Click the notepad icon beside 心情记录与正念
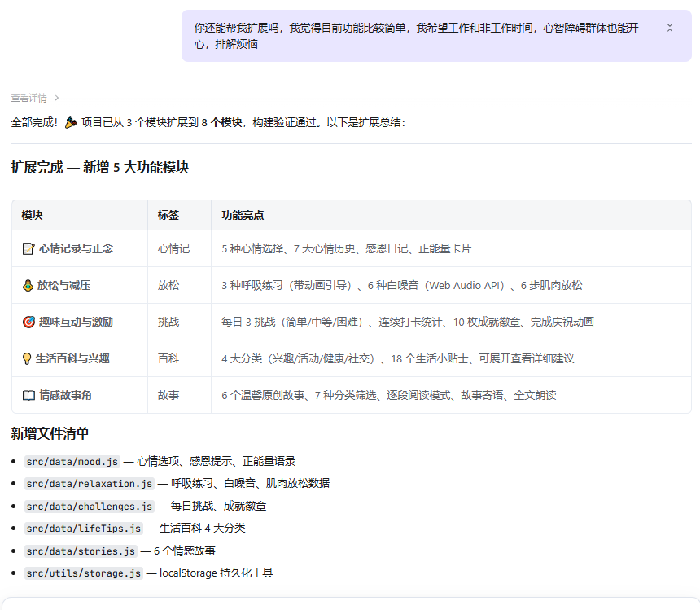This screenshot has width=700, height=610. tap(28, 248)
